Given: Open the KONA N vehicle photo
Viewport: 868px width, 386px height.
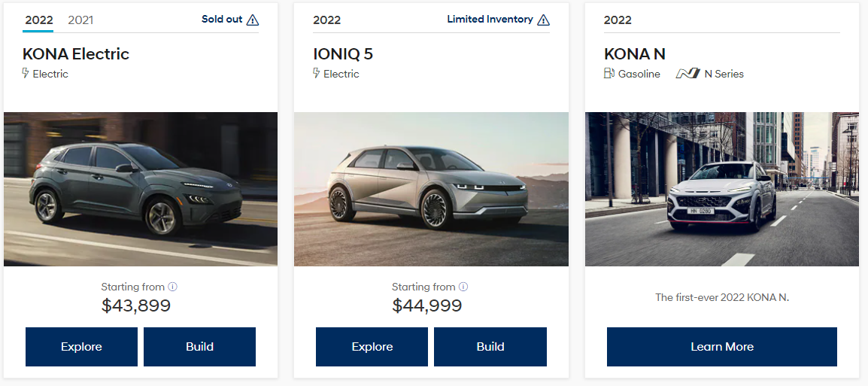Looking at the screenshot, I should (x=722, y=189).
